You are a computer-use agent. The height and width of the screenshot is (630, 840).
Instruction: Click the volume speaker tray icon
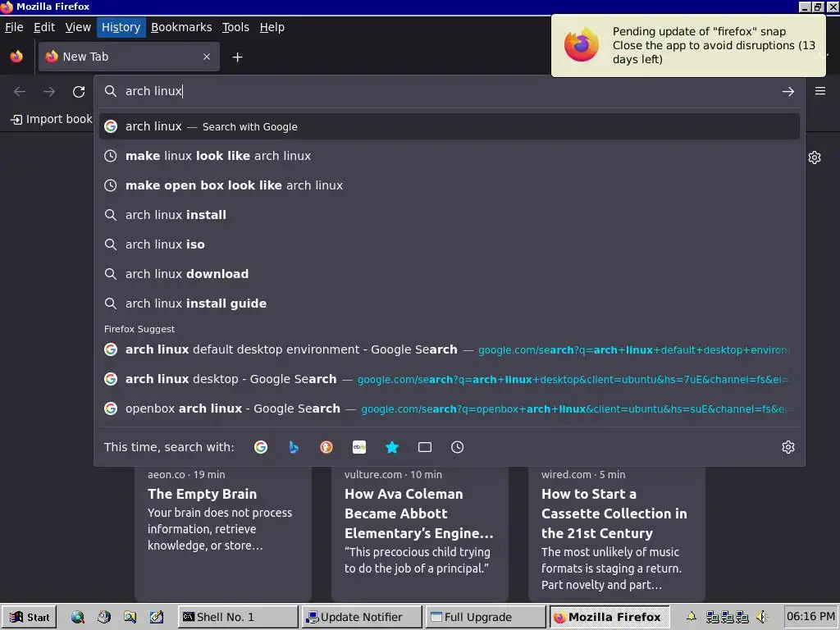761,617
